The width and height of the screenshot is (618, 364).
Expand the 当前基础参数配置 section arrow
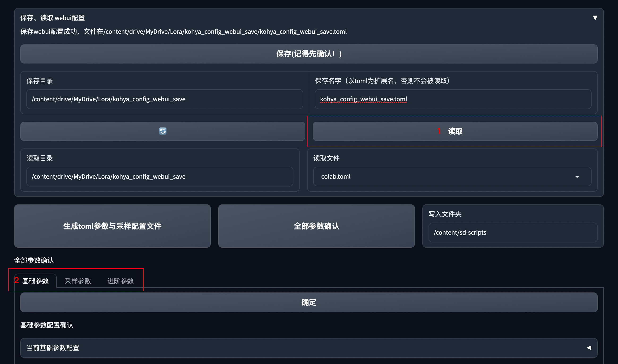click(x=589, y=348)
